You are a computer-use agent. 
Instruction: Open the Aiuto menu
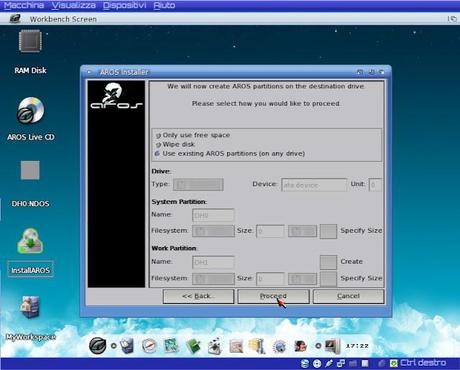(x=164, y=5)
